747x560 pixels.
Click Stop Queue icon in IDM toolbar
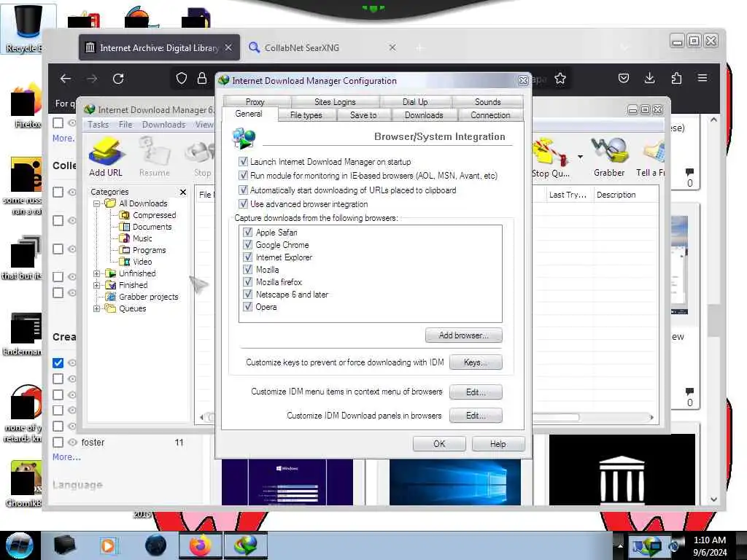point(551,158)
